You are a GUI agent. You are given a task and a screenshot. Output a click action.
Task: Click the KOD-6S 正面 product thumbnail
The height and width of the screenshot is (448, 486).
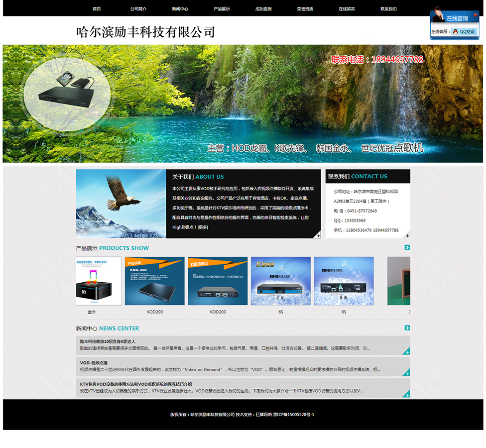click(x=280, y=281)
